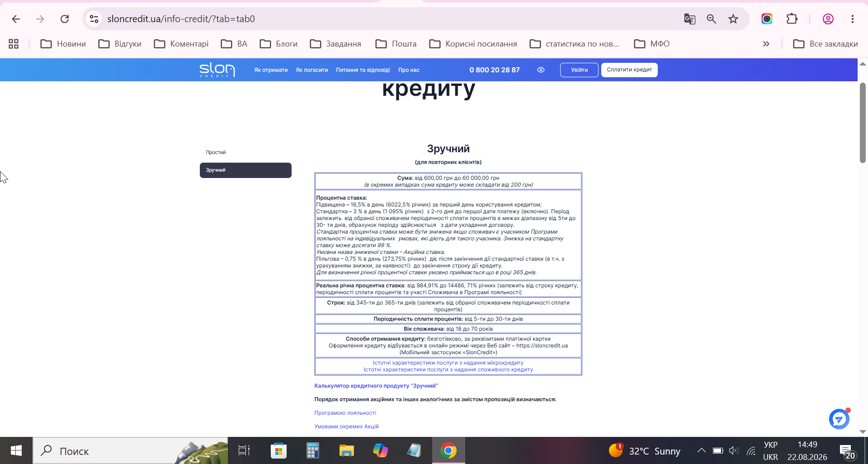The image size is (868, 464).
Task: Click the Сплатити кредит button
Action: point(629,70)
